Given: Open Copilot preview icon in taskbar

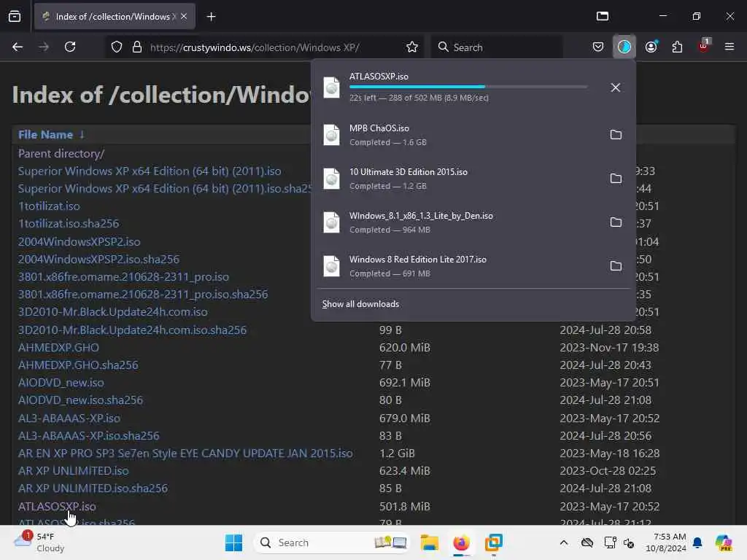Looking at the screenshot, I should 724,542.
